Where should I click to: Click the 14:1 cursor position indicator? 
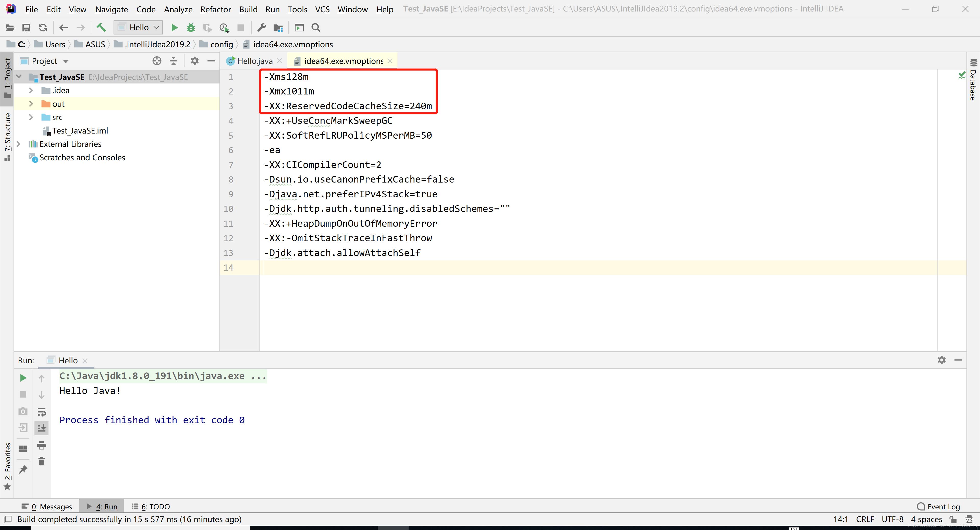[840, 519]
